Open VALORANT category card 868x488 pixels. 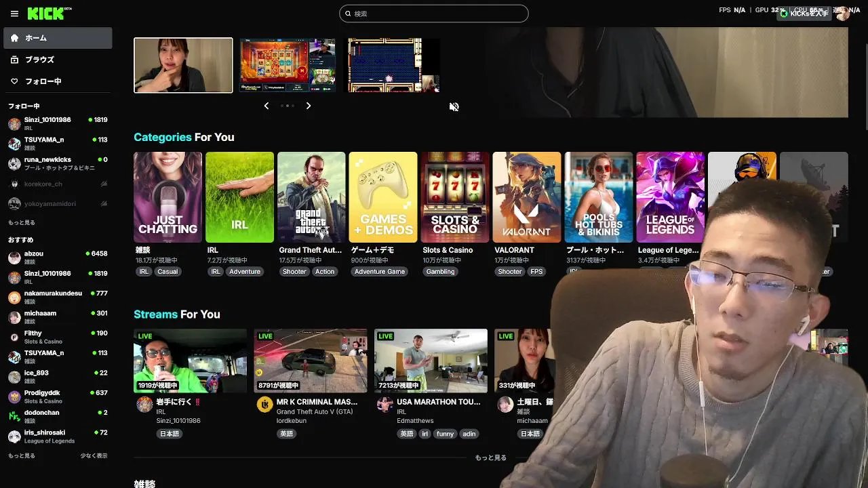pos(527,197)
